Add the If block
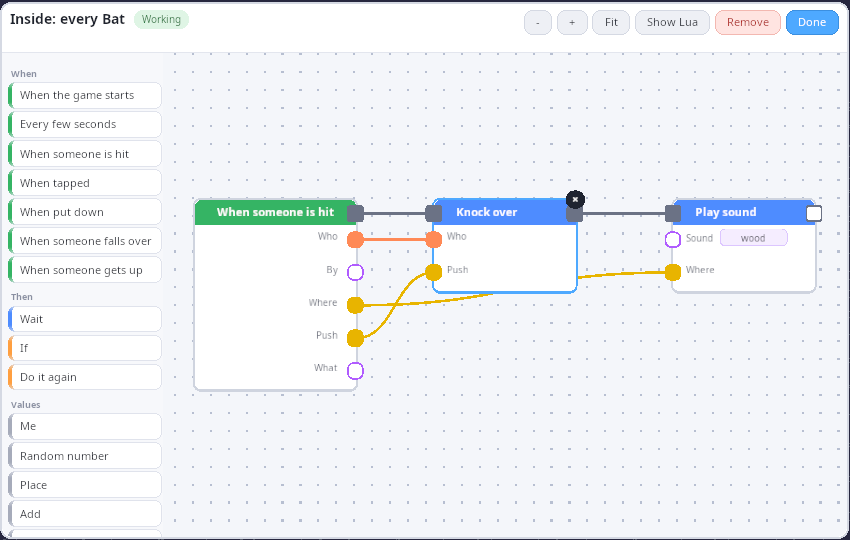The height and width of the screenshot is (540, 850). pos(85,348)
